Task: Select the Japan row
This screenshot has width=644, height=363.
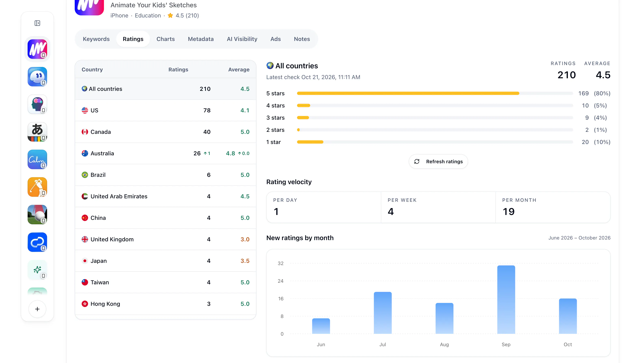Action: click(x=165, y=261)
